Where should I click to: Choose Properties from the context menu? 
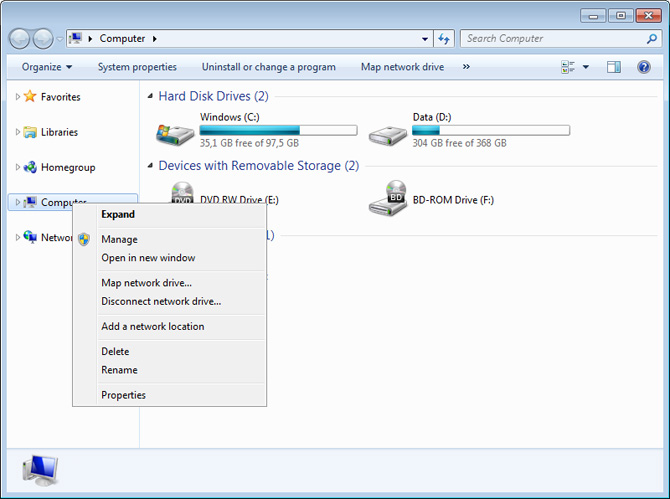[x=170, y=395]
